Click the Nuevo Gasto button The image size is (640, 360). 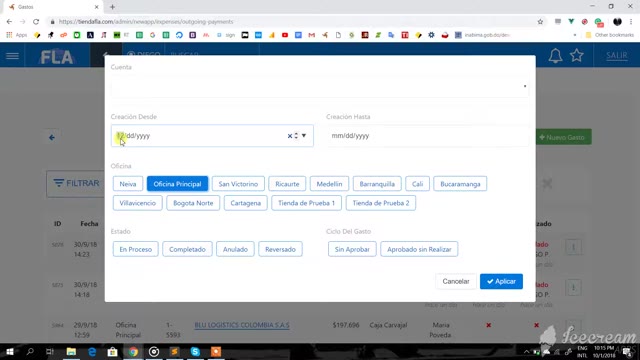click(563, 137)
